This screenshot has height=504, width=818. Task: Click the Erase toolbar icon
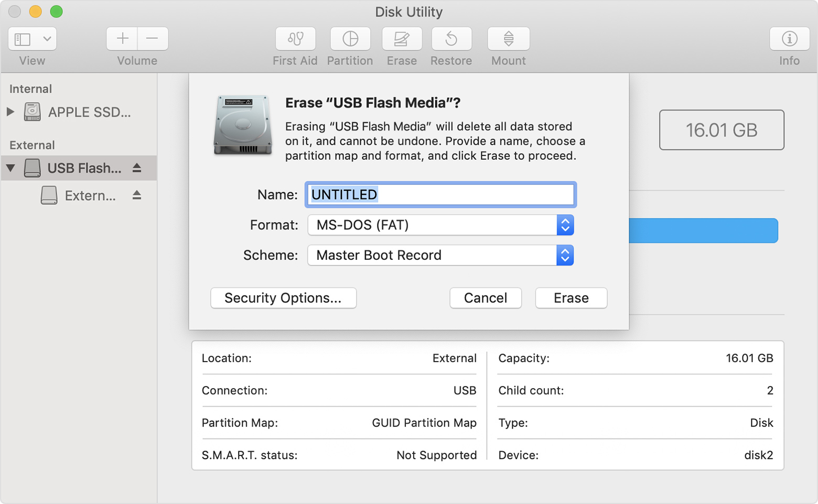coord(402,39)
